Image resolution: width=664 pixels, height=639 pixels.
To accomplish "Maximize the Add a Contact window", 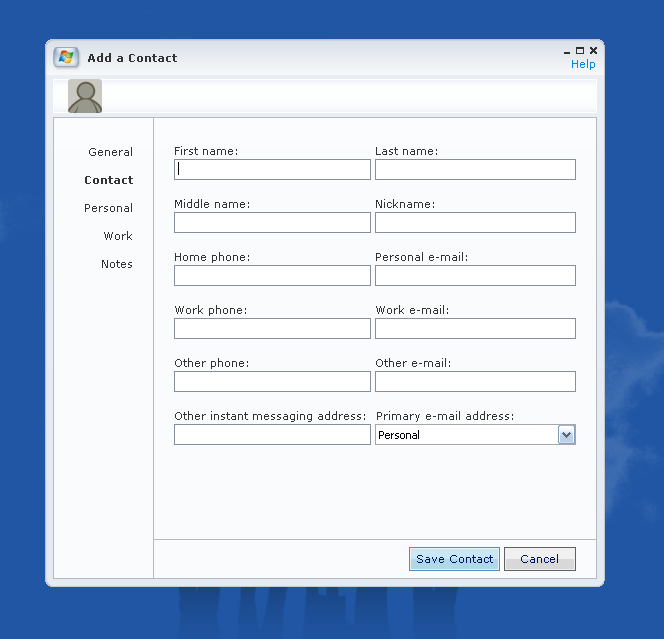I will [580, 50].
